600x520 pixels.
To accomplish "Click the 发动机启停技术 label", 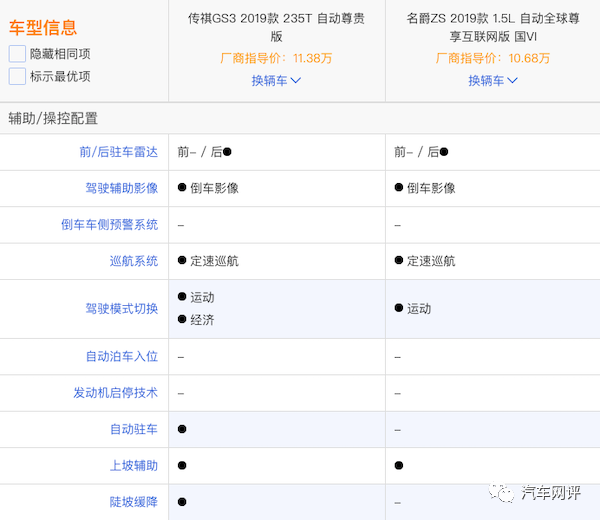I will click(x=115, y=393).
